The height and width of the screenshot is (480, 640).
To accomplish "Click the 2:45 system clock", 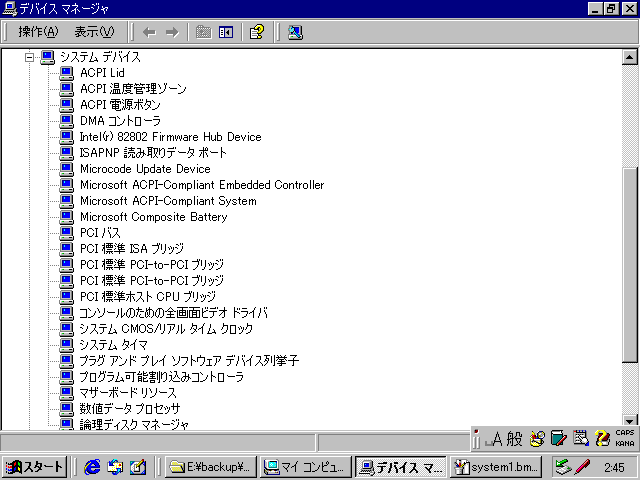I will coord(614,467).
